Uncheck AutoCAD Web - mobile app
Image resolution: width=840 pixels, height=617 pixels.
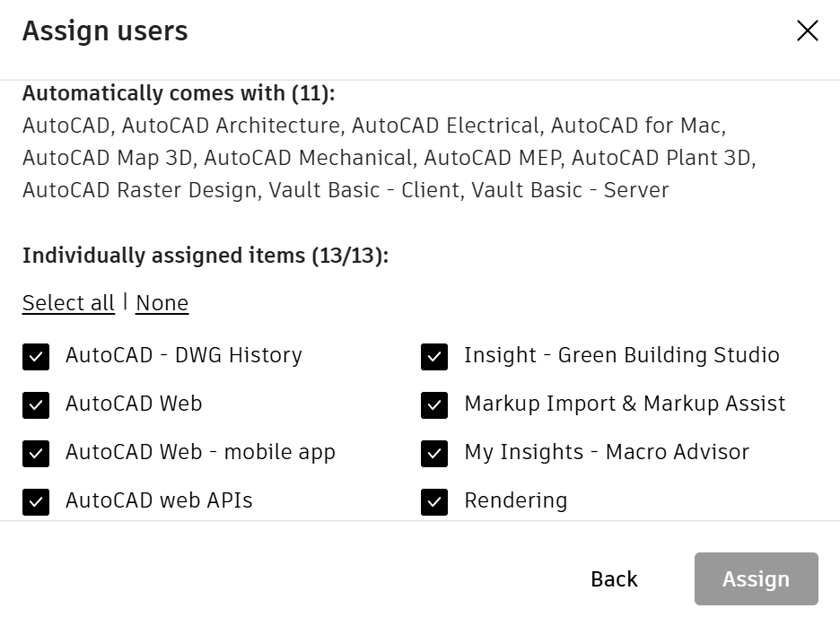36,454
